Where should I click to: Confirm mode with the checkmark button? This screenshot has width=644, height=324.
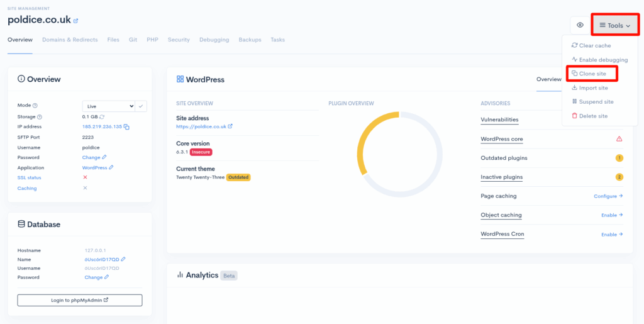pyautogui.click(x=141, y=106)
